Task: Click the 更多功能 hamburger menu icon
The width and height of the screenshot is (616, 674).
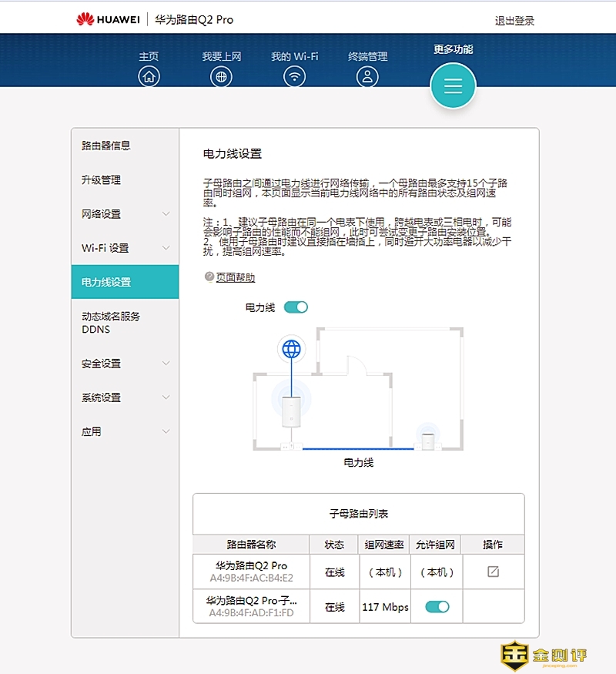Action: (x=453, y=86)
